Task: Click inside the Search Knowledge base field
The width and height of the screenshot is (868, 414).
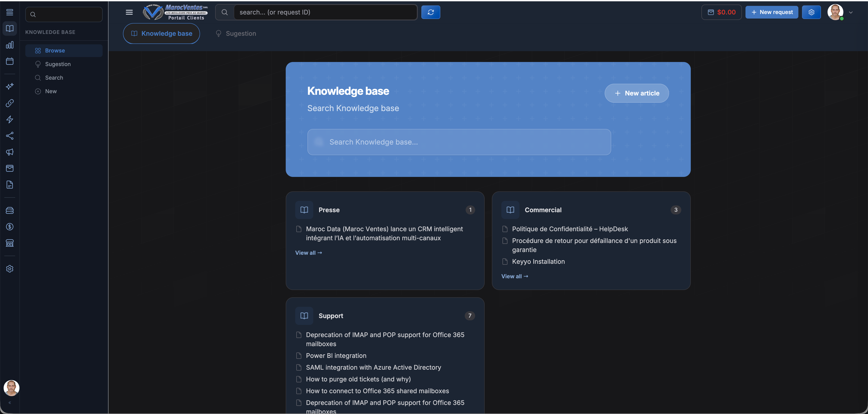Action: pos(459,142)
